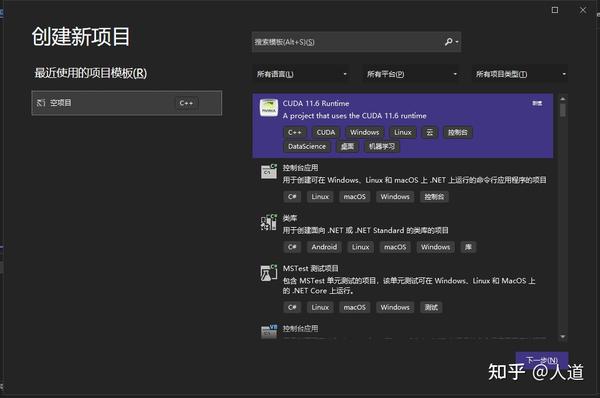
Task: Open the 所有语言 language filter dropdown
Action: pyautogui.click(x=302, y=74)
